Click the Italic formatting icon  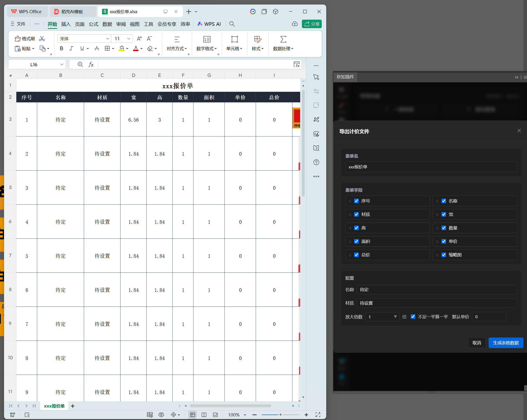(71, 48)
